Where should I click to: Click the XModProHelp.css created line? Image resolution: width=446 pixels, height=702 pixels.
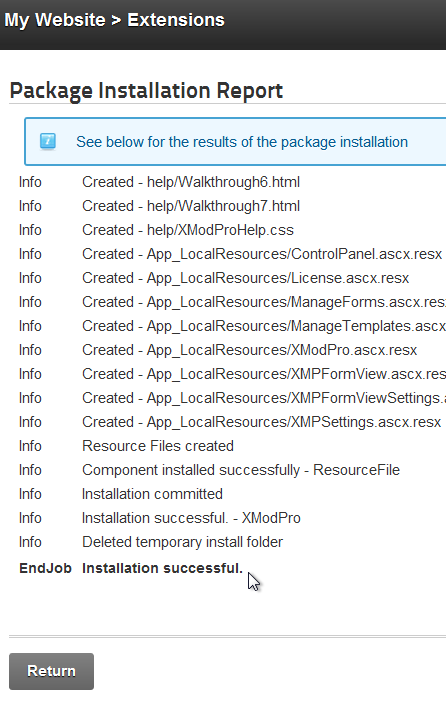point(188,230)
